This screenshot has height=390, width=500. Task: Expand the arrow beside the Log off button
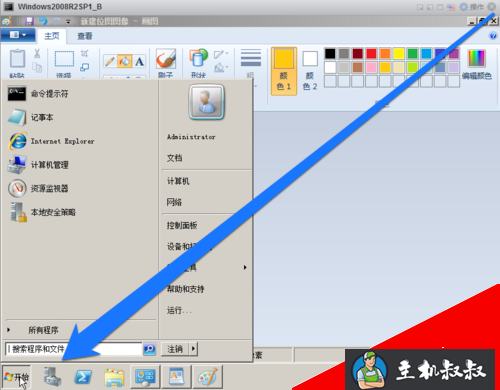click(x=193, y=349)
